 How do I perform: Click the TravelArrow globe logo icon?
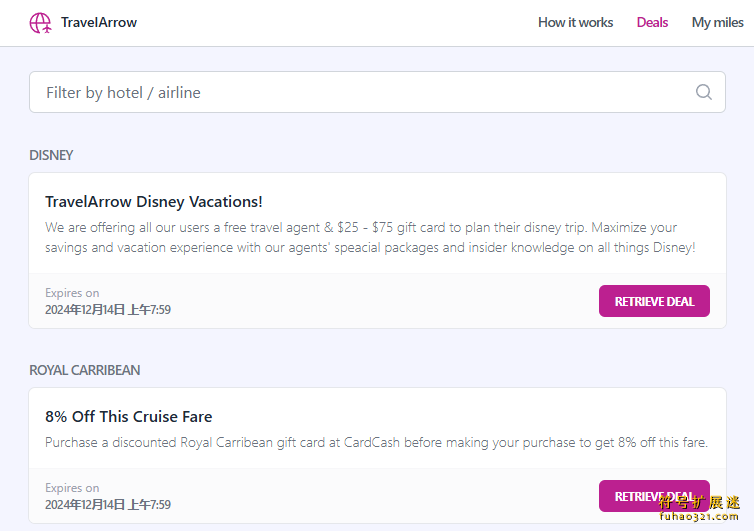pyautogui.click(x=40, y=23)
